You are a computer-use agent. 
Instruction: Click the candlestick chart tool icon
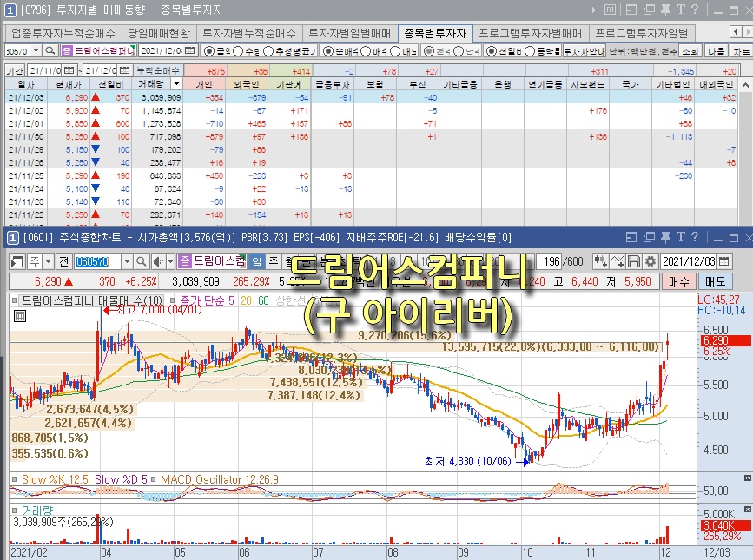coord(600,261)
